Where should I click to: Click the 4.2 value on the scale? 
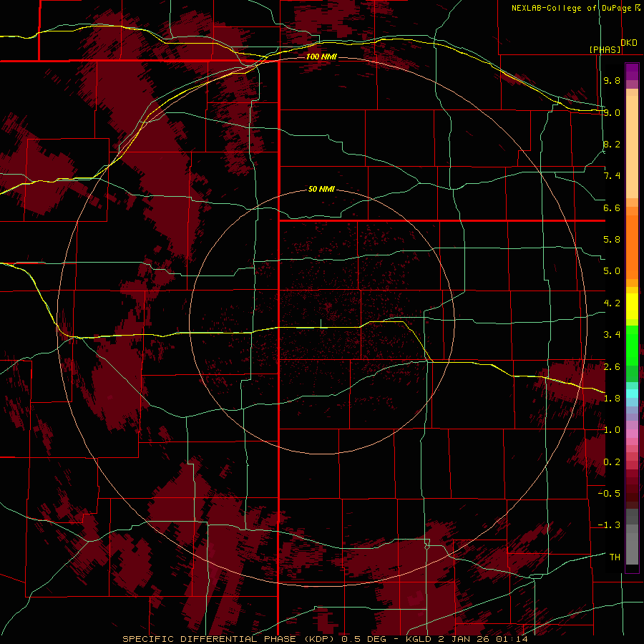[x=612, y=303]
